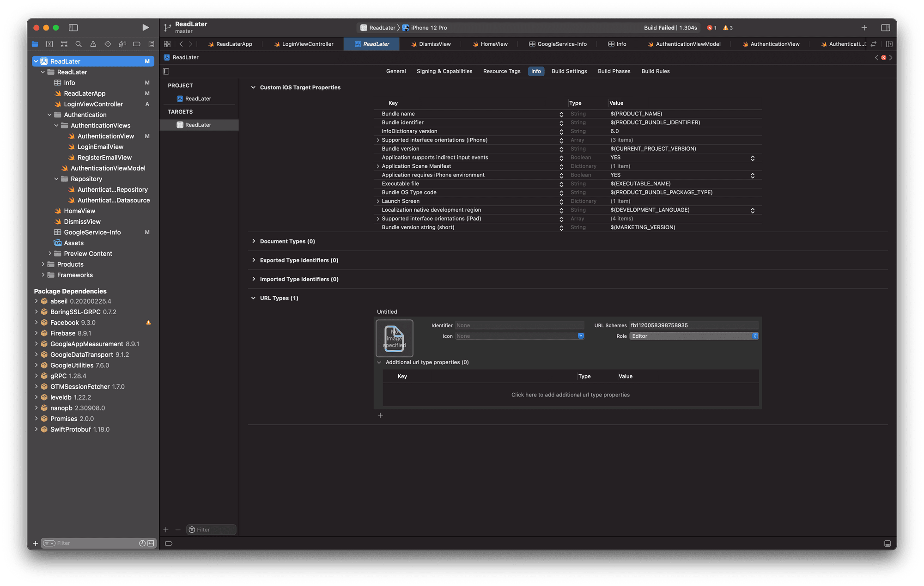Add a new file in the navigator footer
Viewport: 924px width, 586px height.
point(36,543)
